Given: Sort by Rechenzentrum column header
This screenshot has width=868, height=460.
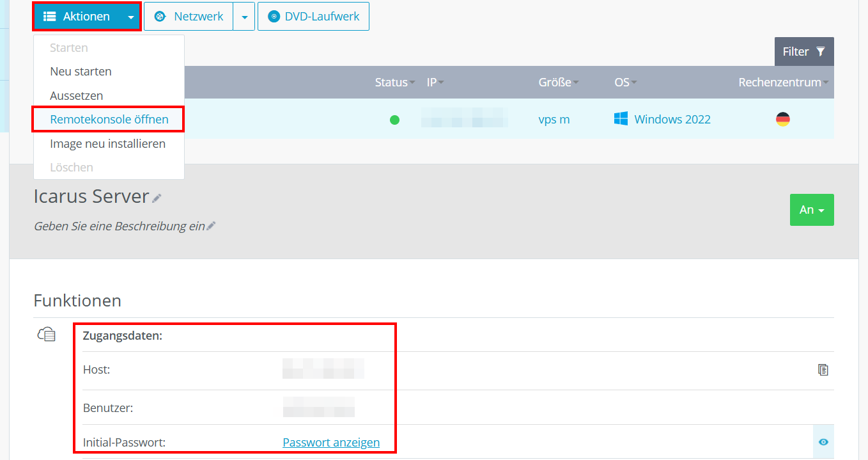Looking at the screenshot, I should [x=784, y=83].
